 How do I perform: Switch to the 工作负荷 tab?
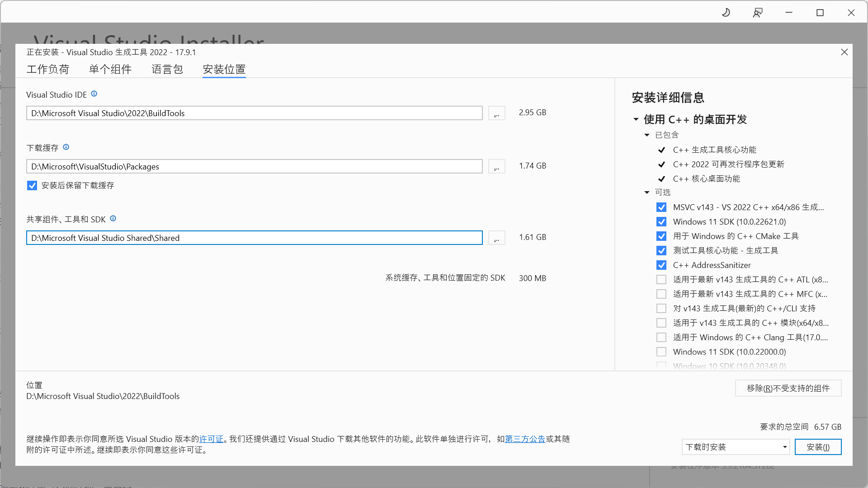click(48, 70)
